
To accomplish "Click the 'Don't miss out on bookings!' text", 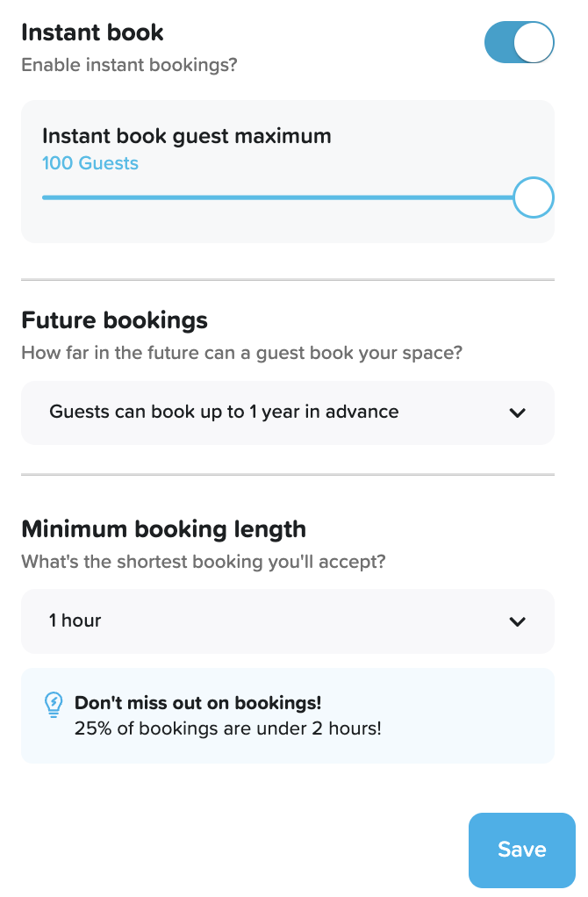I will click(x=197, y=703).
